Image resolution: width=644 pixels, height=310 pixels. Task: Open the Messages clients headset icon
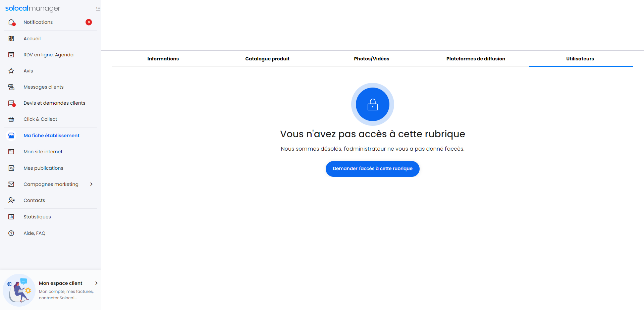11,87
